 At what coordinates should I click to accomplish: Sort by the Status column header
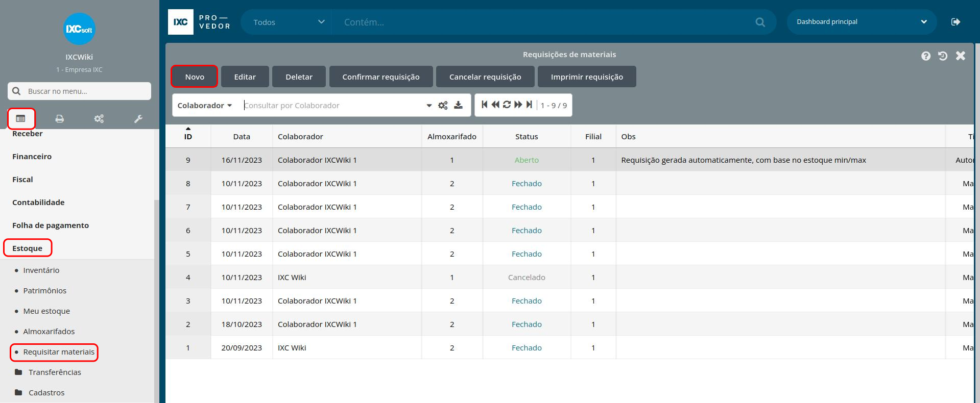(x=527, y=136)
